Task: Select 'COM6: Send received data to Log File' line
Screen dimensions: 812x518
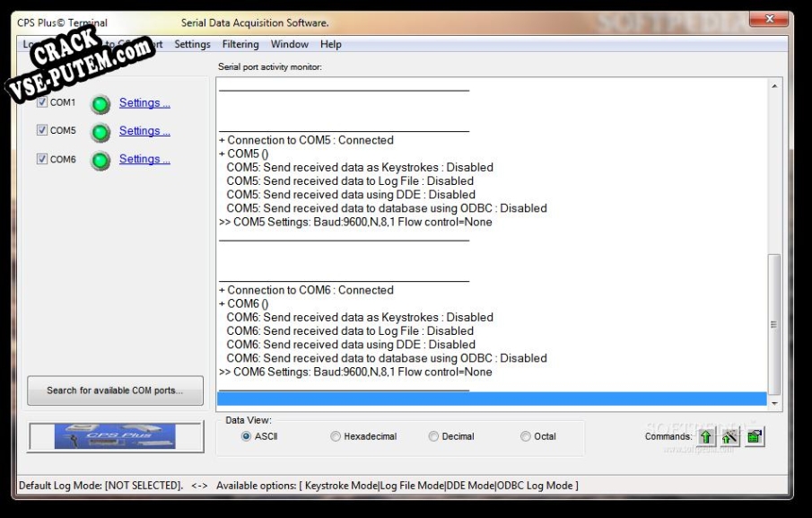Action: coord(350,330)
